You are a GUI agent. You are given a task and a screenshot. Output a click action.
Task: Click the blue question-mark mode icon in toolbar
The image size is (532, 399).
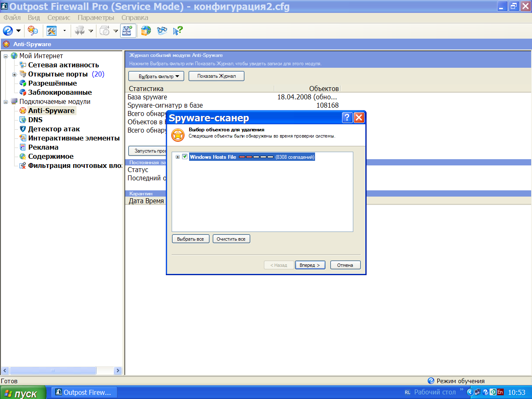point(8,31)
